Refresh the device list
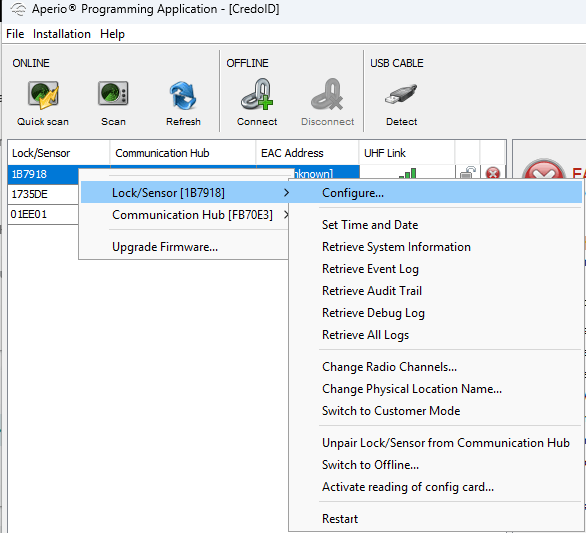 coord(183,104)
